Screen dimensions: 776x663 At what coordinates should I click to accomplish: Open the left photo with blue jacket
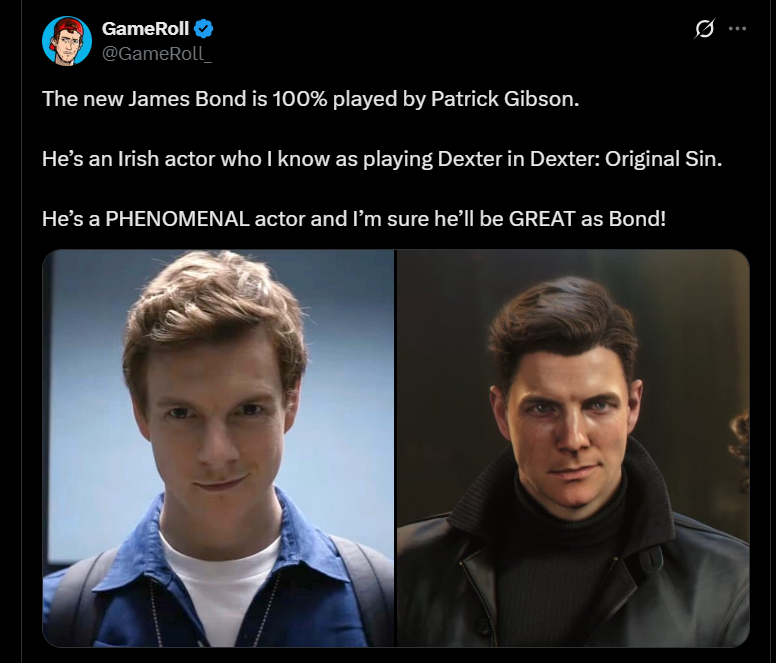218,447
